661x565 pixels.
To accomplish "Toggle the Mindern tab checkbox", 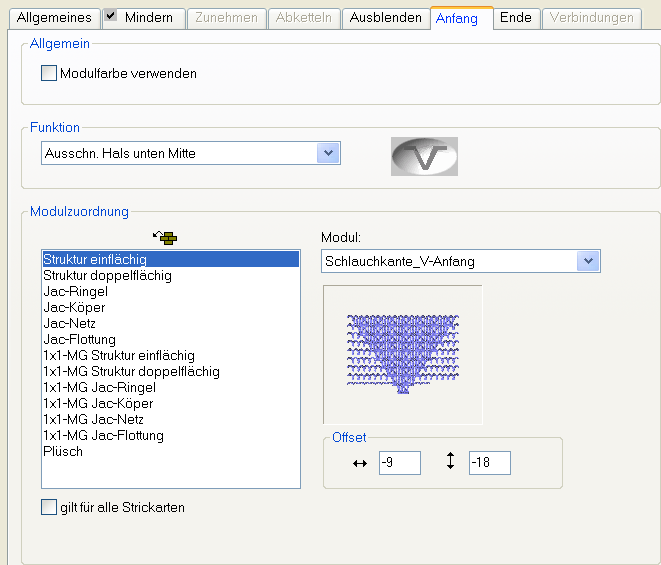I will tap(111, 17).
